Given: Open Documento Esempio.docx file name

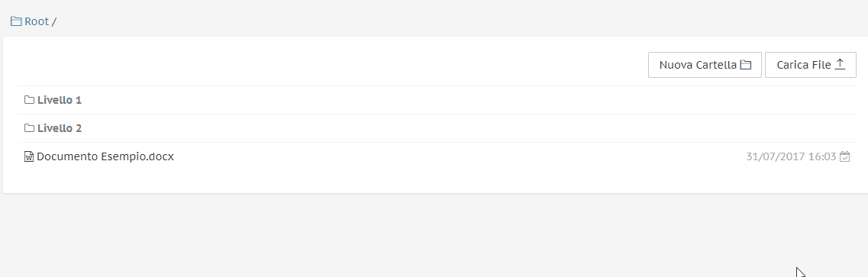Looking at the screenshot, I should click(x=105, y=156).
